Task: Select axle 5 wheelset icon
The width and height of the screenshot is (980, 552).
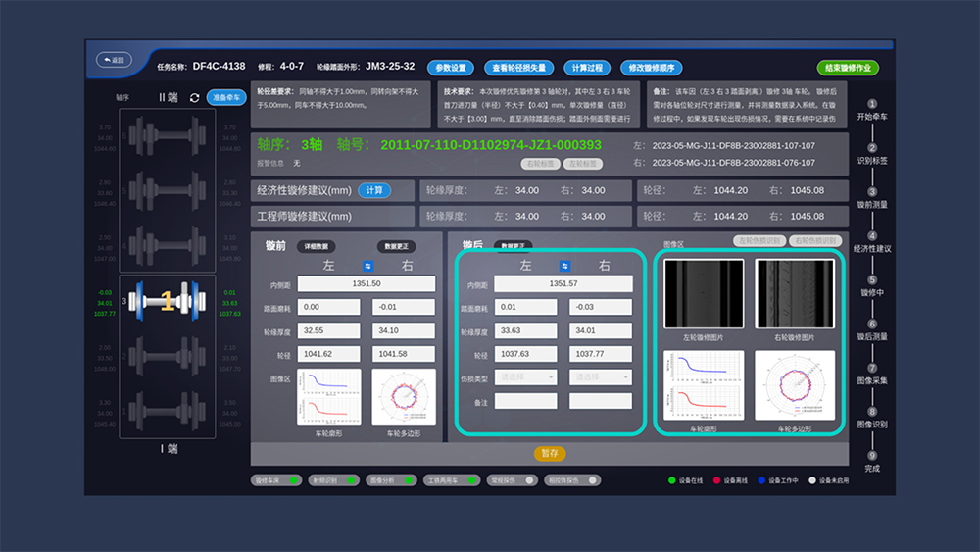Action: [167, 189]
